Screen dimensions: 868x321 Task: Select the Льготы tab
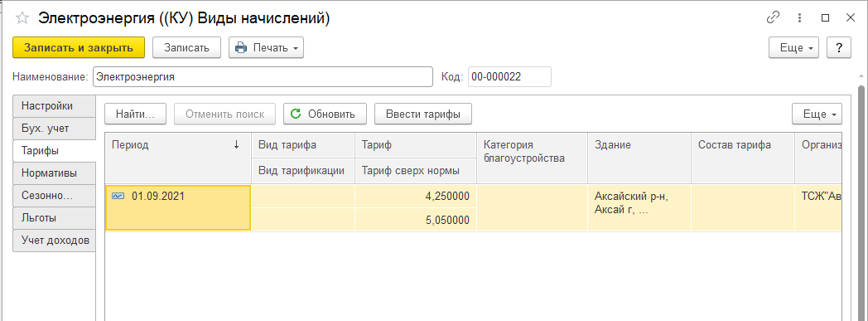click(x=54, y=218)
